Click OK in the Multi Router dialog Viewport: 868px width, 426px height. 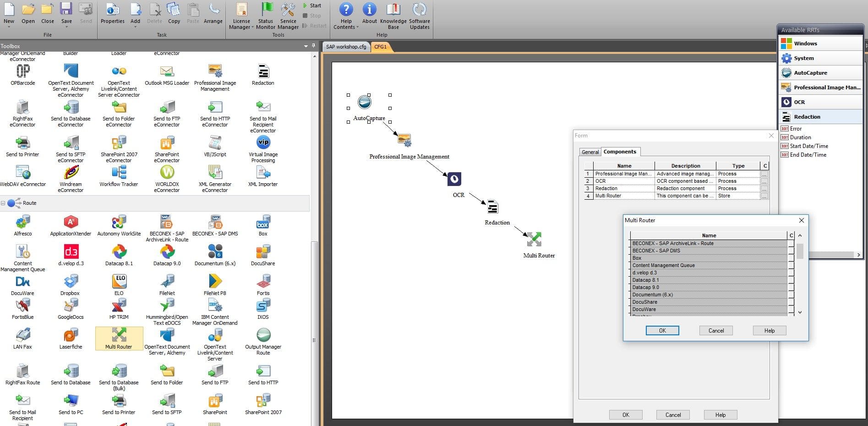pyautogui.click(x=662, y=331)
